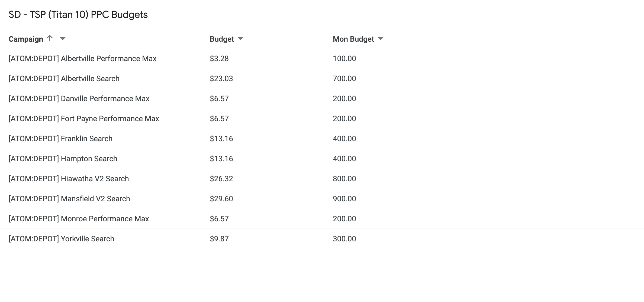Click the Albertville Search campaign name

point(64,78)
